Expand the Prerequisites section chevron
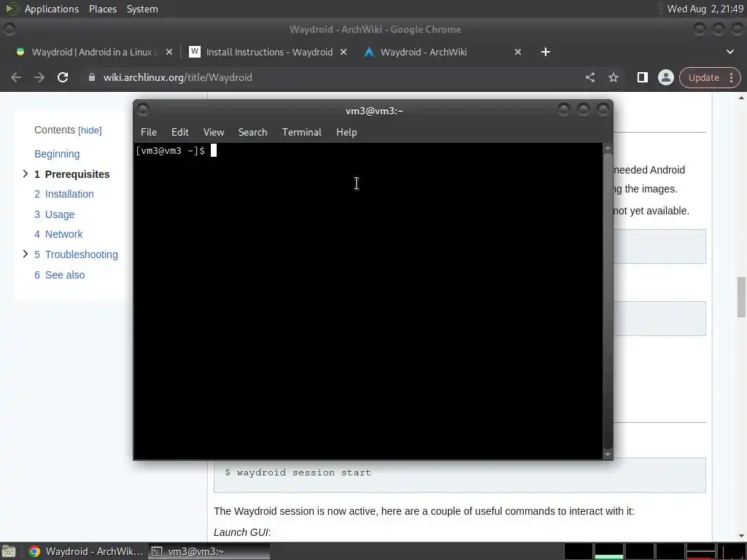747x560 pixels. pos(26,174)
